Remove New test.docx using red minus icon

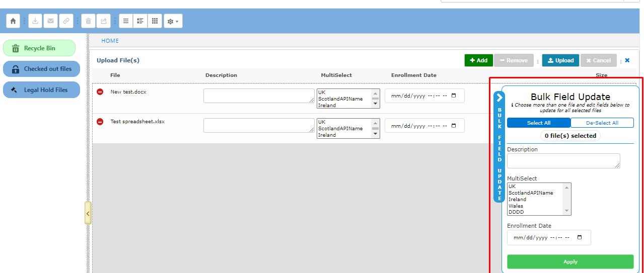point(100,92)
